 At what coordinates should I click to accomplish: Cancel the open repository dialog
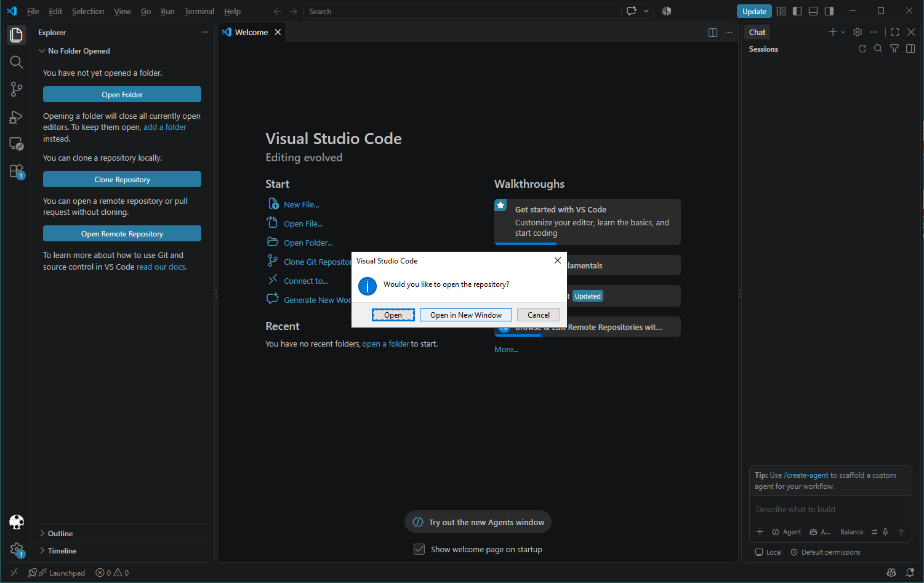[539, 315]
